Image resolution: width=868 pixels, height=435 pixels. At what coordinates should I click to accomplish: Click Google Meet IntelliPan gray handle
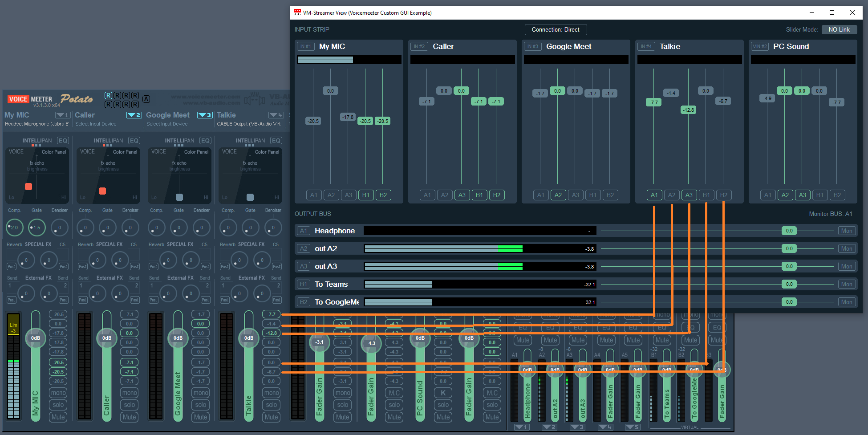pos(179,197)
